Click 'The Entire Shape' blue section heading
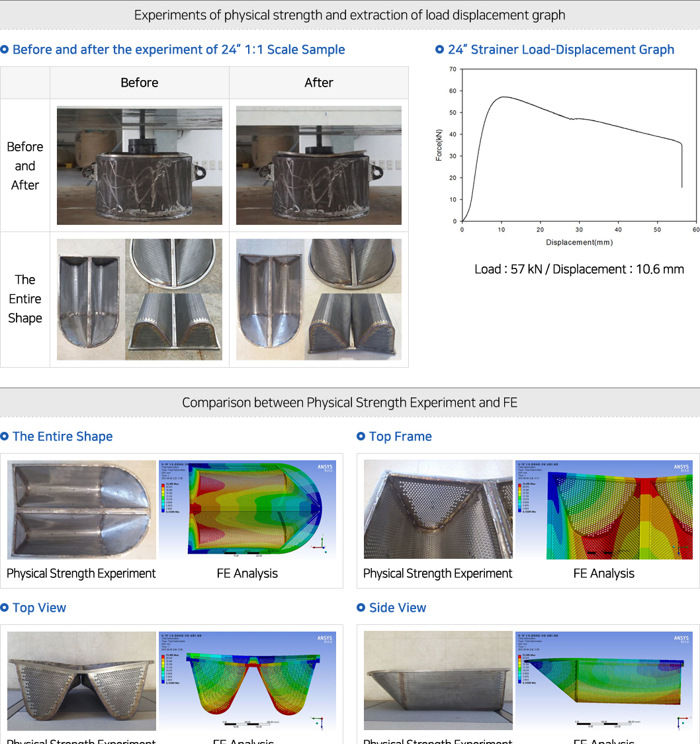The width and height of the screenshot is (700, 744). point(63,436)
